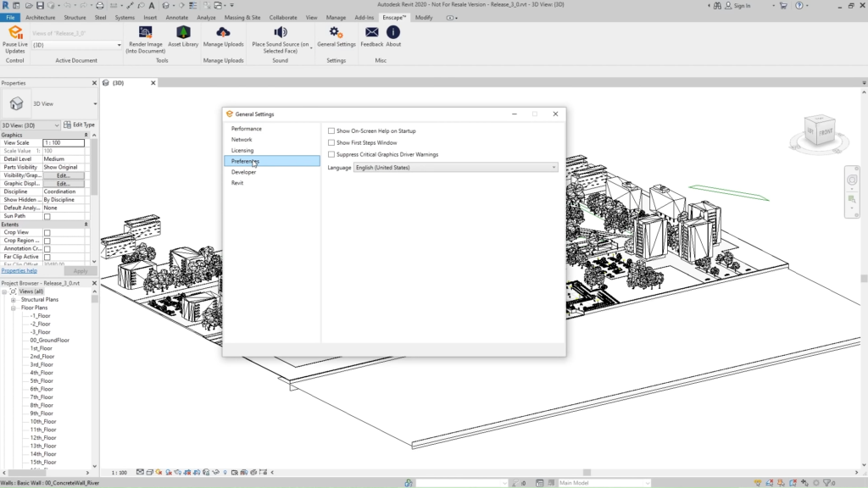
Task: Open the 00_GroundFloor plan
Action: tap(49, 341)
